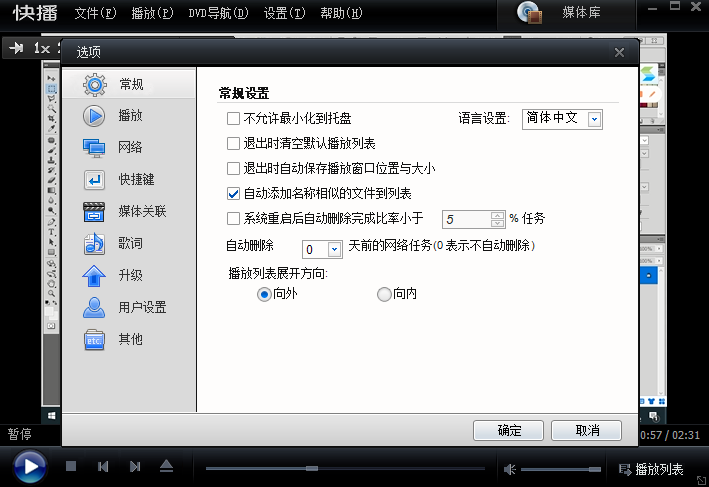Enable 不允许最小化到托盘 checkbox
The width and height of the screenshot is (709, 487).
[x=234, y=118]
